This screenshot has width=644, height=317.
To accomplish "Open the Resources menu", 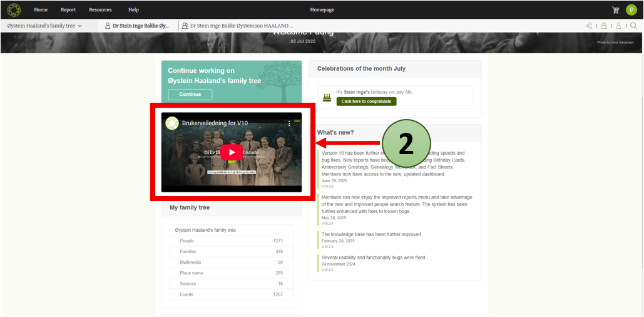I will pyautogui.click(x=100, y=10).
